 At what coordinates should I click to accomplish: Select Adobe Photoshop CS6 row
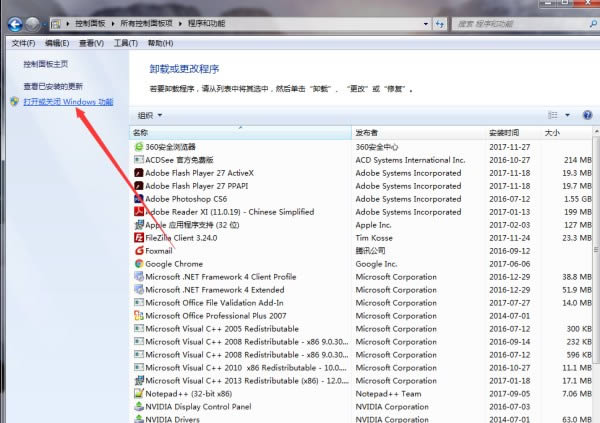pos(361,199)
